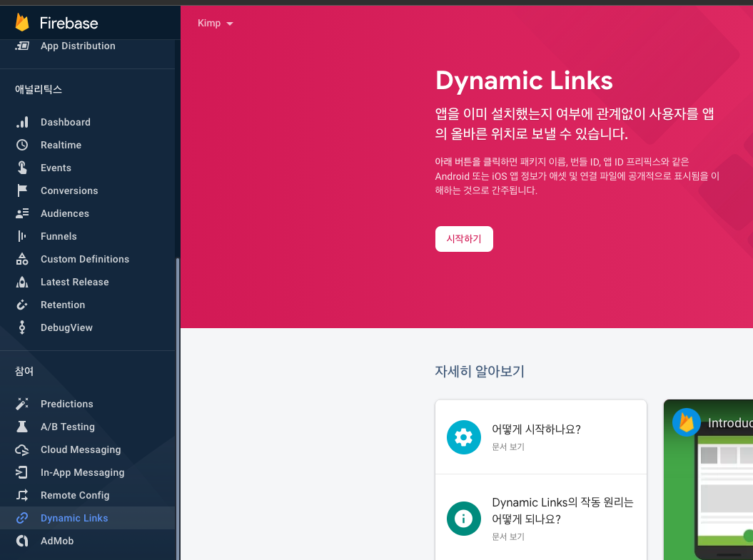The width and height of the screenshot is (753, 560).
Task: Navigate to Events
Action: coord(87,168)
